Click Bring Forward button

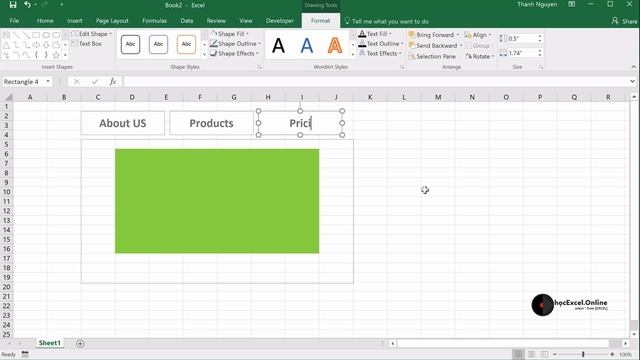click(x=432, y=35)
